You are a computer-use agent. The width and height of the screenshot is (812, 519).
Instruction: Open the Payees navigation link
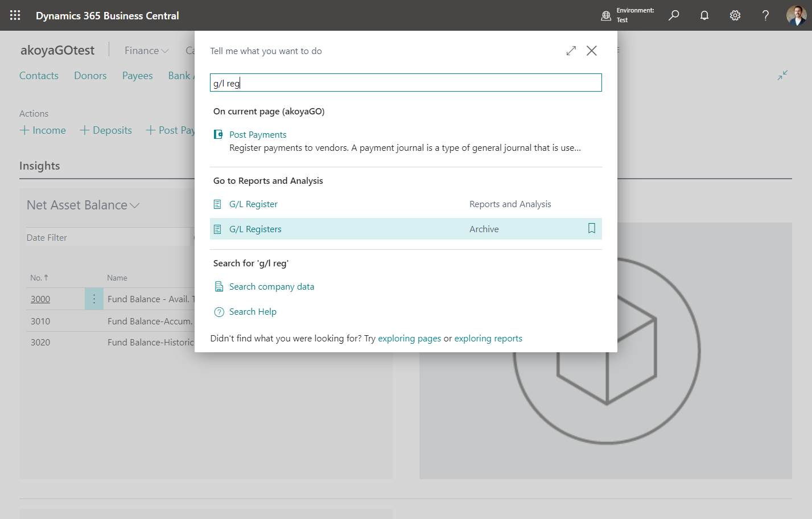coord(138,76)
